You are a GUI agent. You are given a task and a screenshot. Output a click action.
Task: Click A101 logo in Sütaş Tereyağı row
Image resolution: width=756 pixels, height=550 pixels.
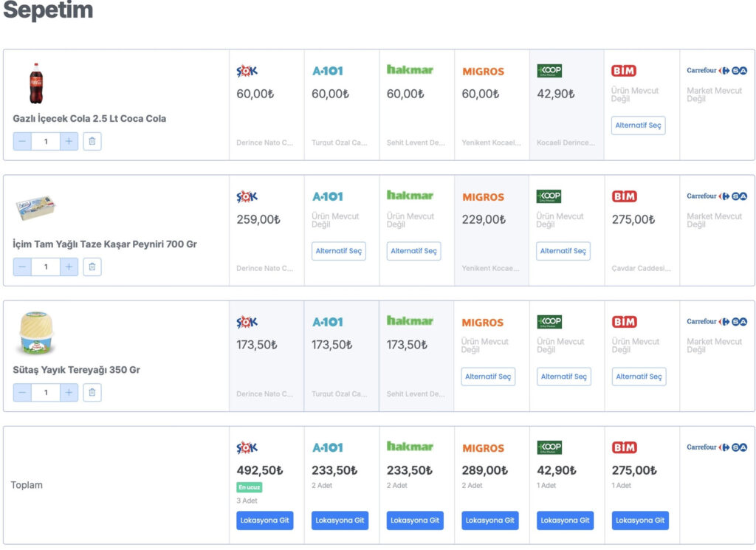327,322
